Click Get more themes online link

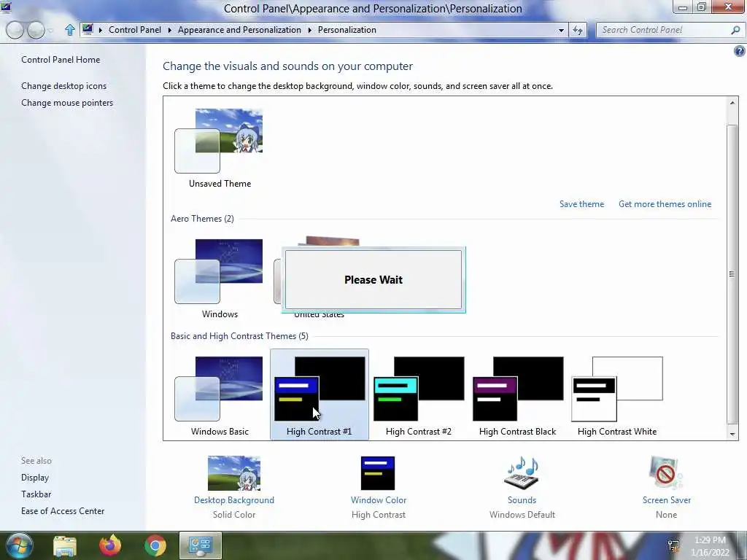coord(665,204)
